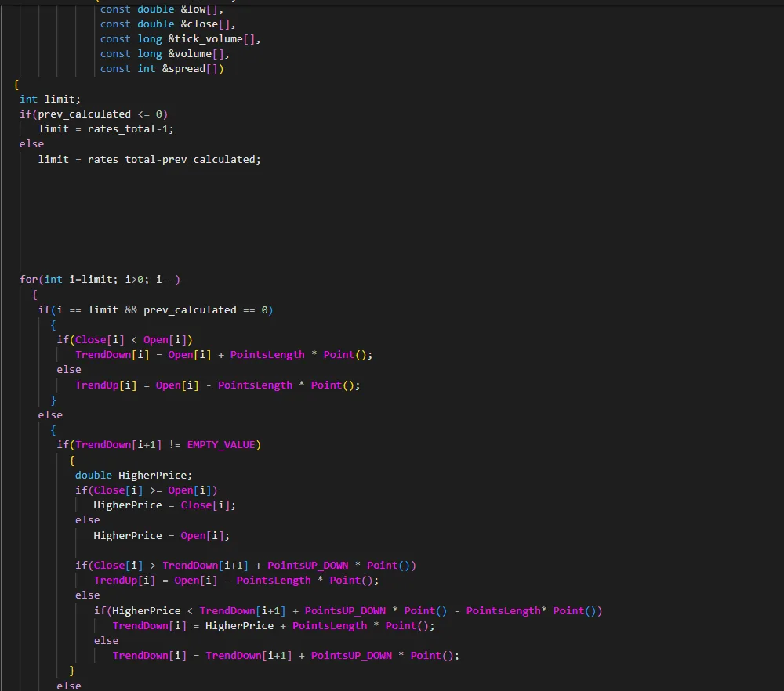Click the 'HigherPrice = Close[i];' line
Screen dimensions: 784x691
[x=165, y=505]
